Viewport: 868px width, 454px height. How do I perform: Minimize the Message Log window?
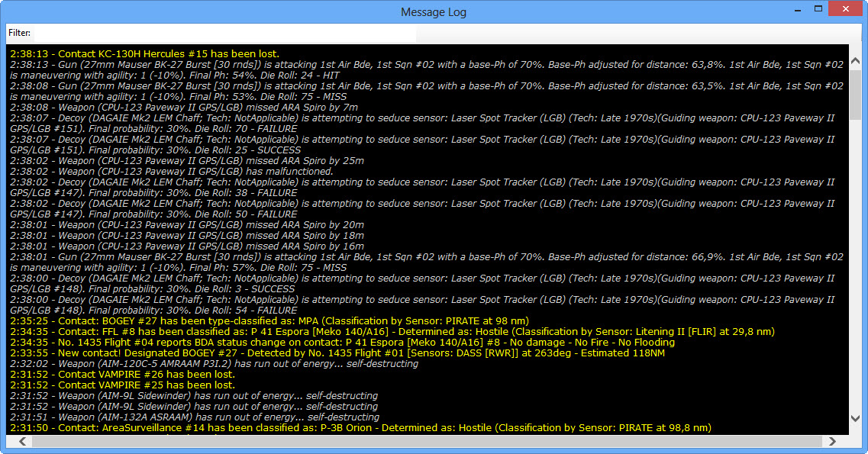coord(798,10)
